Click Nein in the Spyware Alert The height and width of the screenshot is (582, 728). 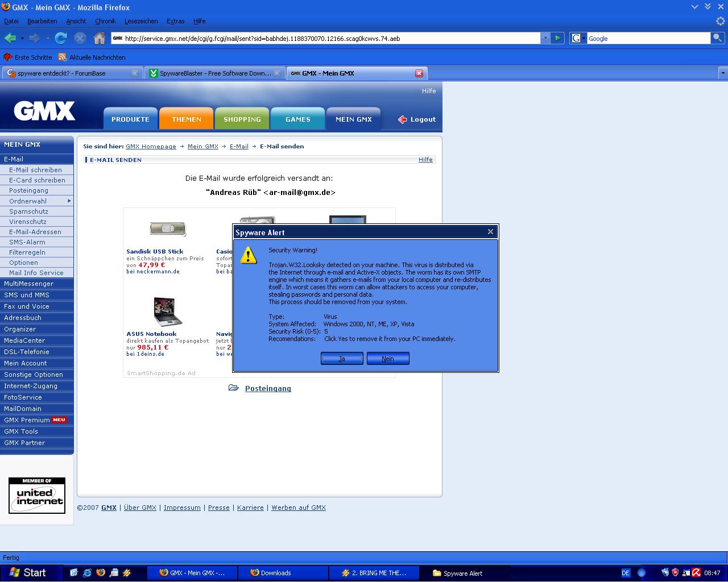[388, 359]
